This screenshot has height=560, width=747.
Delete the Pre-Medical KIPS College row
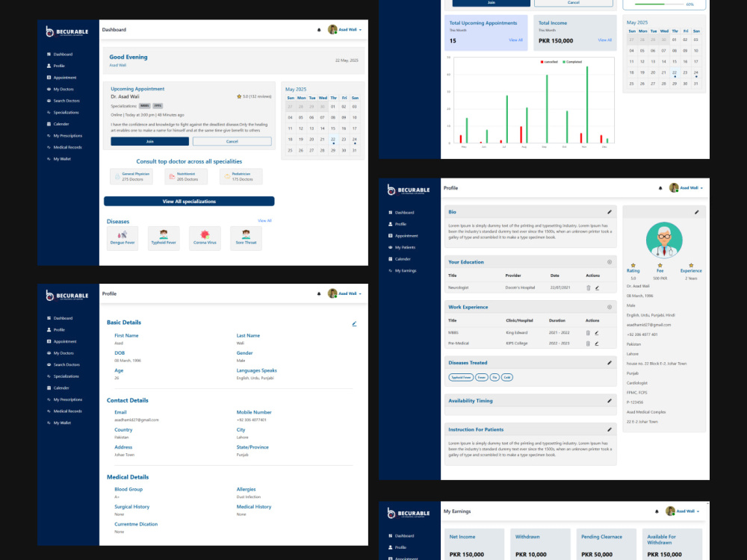tap(588, 343)
